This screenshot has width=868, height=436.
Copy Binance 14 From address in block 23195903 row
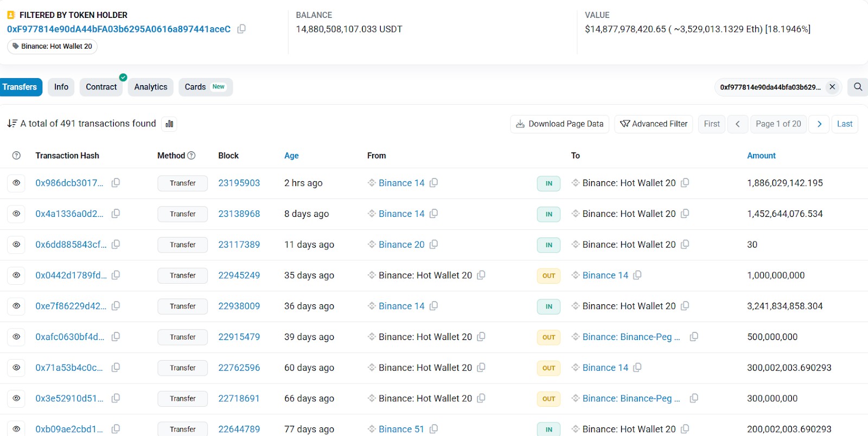(x=433, y=183)
